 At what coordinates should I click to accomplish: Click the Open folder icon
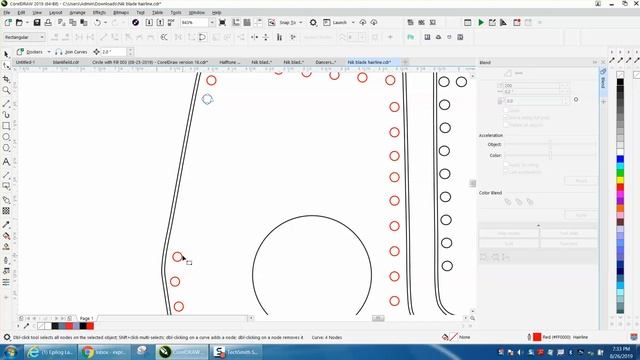click(19, 23)
